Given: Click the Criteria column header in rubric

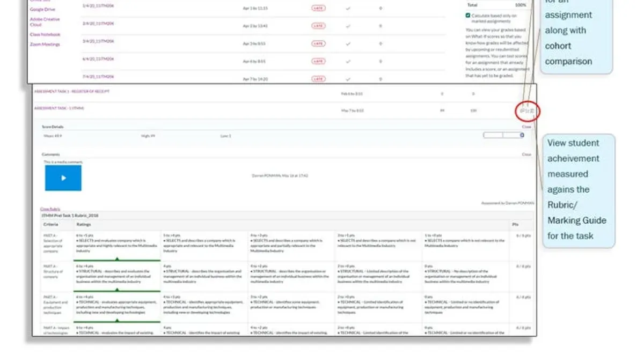Looking at the screenshot, I should [x=51, y=224].
